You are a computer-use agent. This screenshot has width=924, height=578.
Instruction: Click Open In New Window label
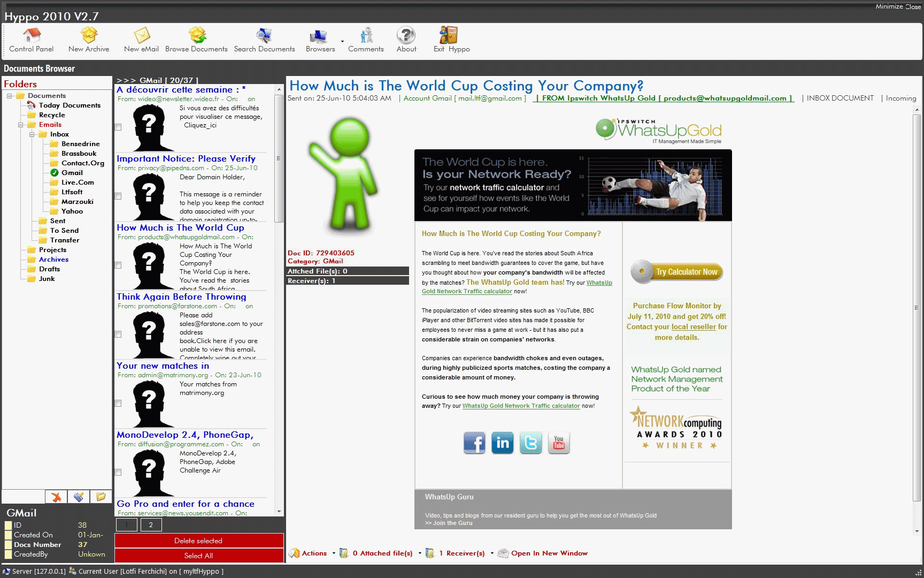[549, 553]
